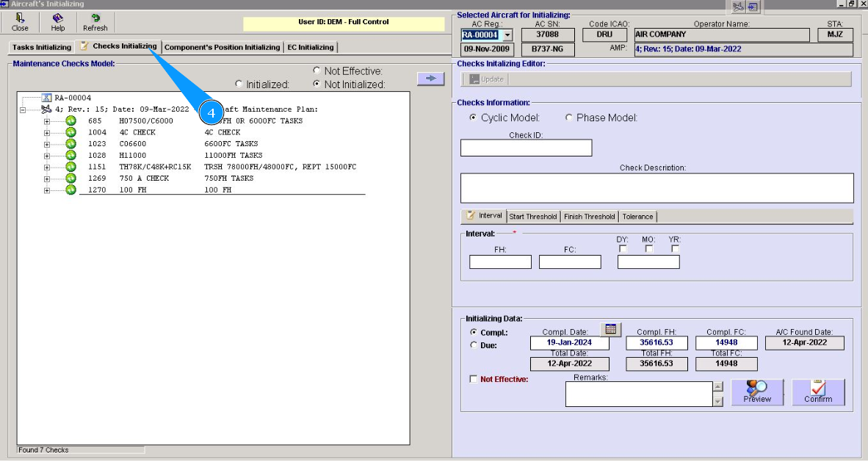Click the Check ID input field
Viewport: 868px width, 465px height.
(526, 148)
